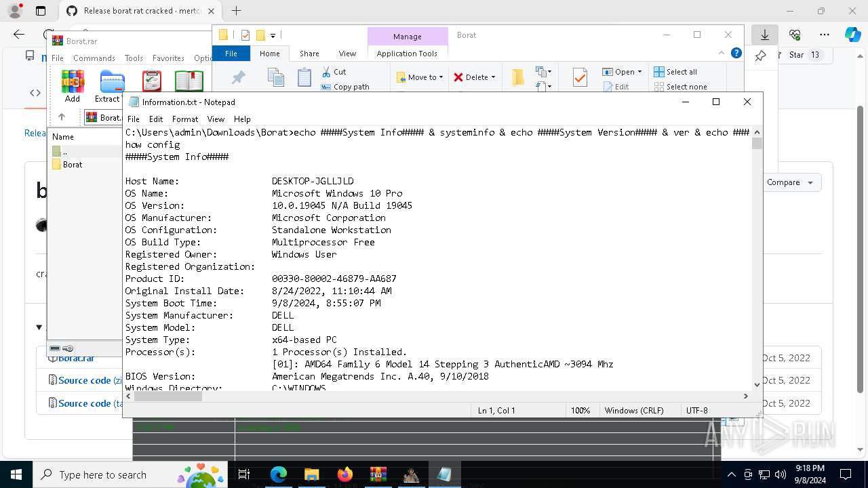This screenshot has width=868, height=488.
Task: Click Properties icon in Explorer quick access toolbar
Action: click(245, 35)
